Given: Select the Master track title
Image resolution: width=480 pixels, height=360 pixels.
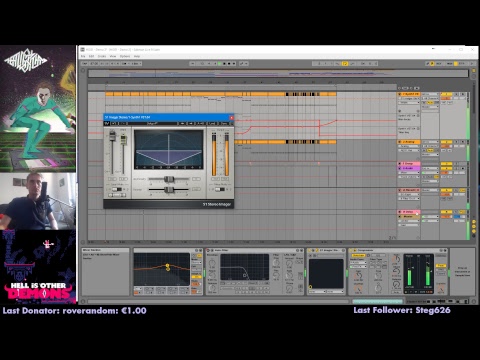Looking at the screenshot, I should pyautogui.click(x=409, y=217).
